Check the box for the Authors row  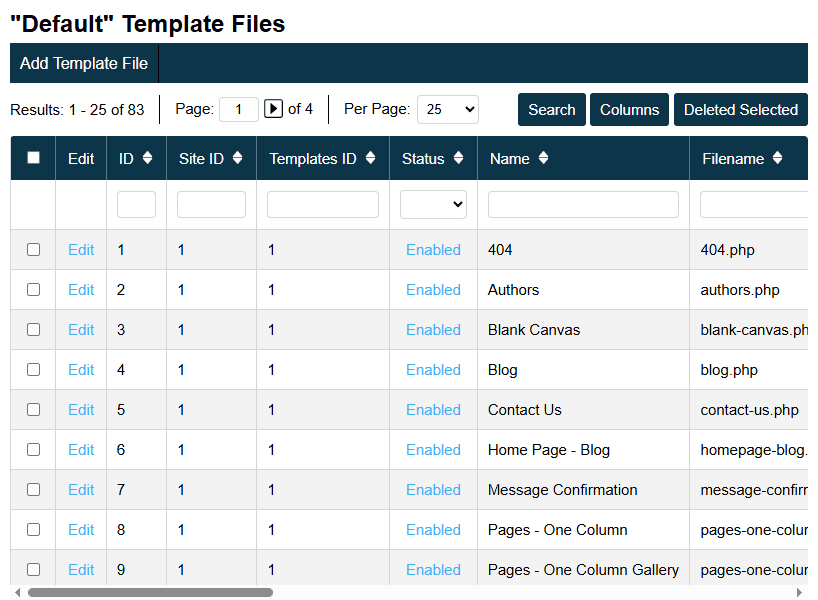click(x=33, y=290)
